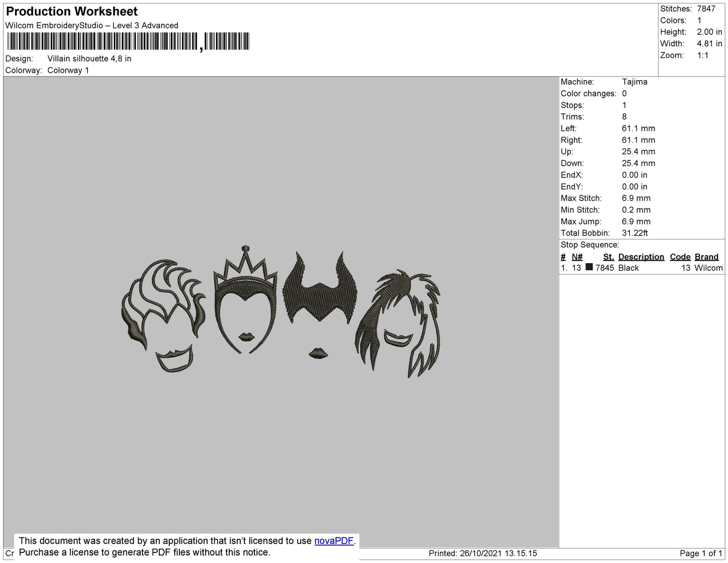728x563 pixels.
Task: Click the 'Brand' column header
Action: click(706, 257)
